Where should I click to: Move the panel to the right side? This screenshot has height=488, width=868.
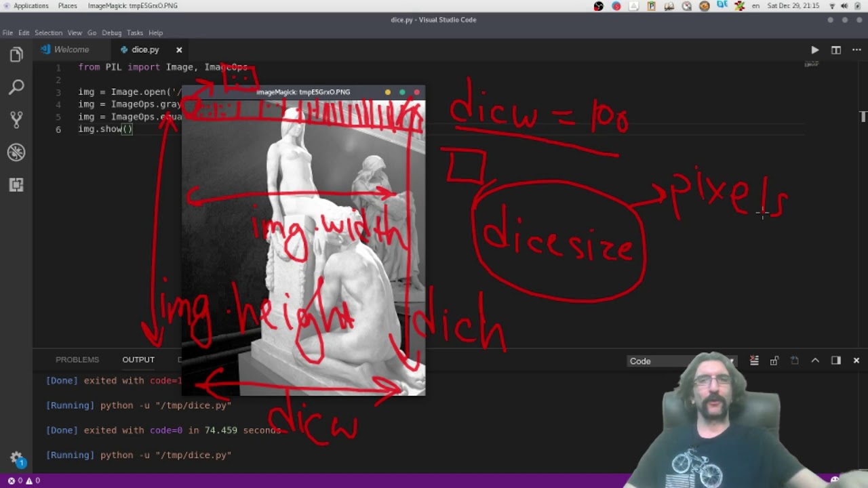(836, 361)
